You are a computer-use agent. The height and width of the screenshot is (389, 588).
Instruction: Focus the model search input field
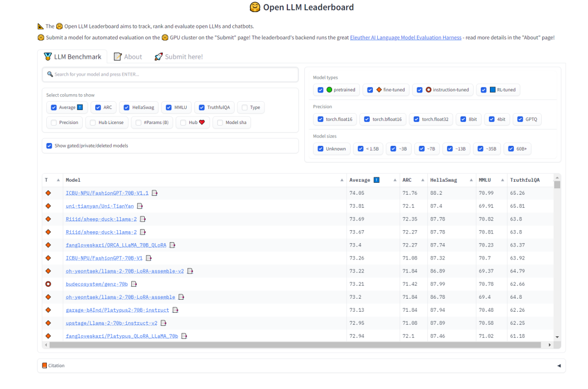[170, 74]
